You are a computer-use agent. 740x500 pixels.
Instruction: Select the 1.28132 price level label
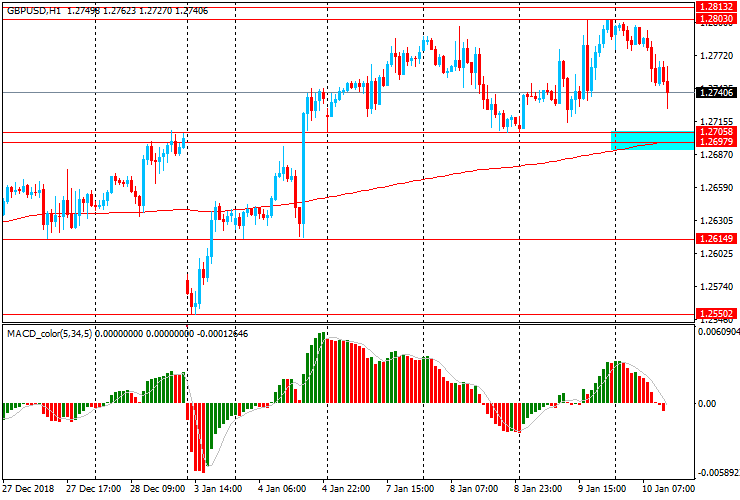coord(716,7)
